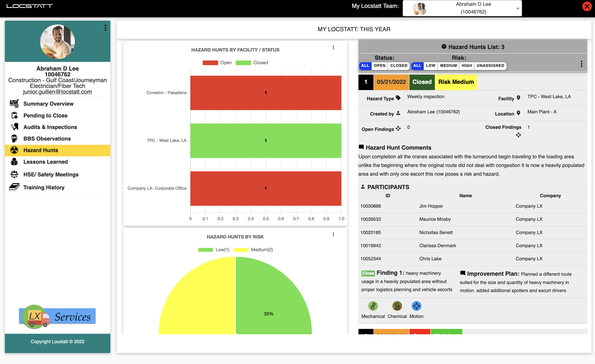This screenshot has width=595, height=364.
Task: Close Finding 1 using its Close button
Action: coord(368,273)
